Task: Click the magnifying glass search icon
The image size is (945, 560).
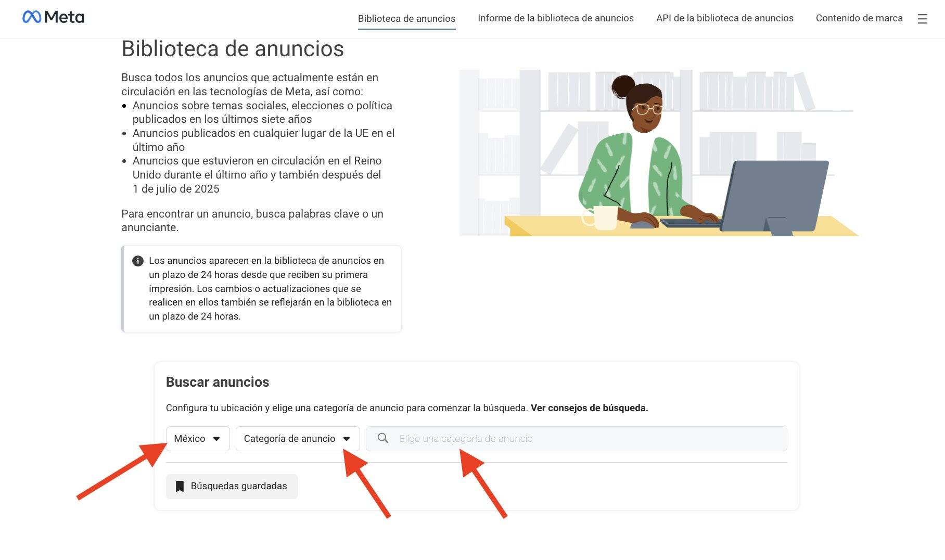Action: coord(383,438)
